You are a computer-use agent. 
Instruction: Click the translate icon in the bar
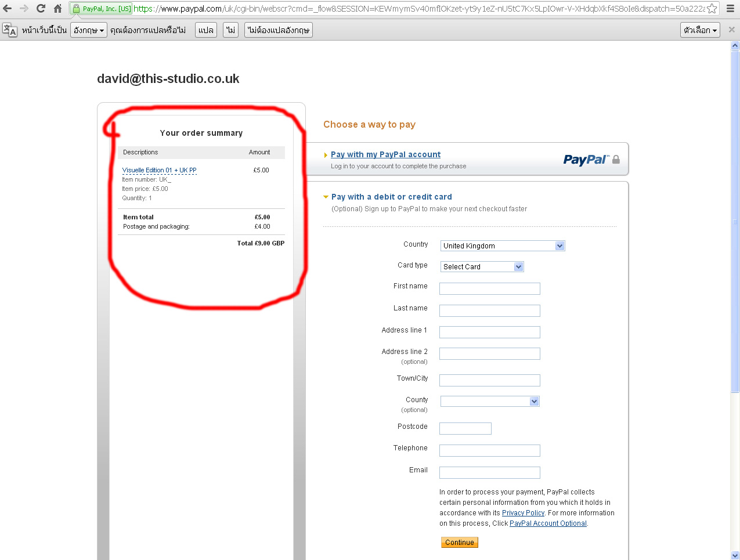click(10, 30)
